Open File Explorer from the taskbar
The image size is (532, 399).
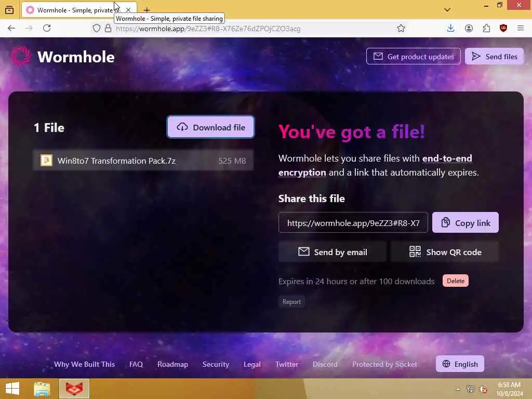tap(42, 389)
